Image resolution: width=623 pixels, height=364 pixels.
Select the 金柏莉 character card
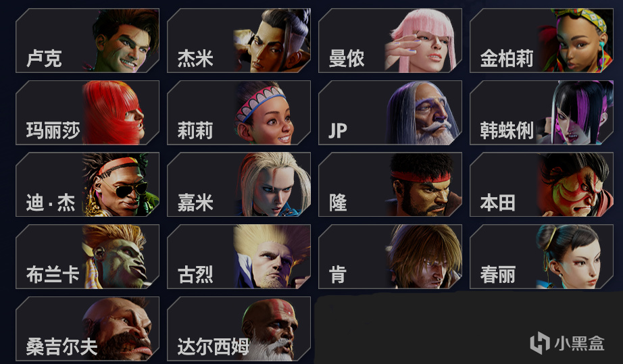click(x=541, y=41)
